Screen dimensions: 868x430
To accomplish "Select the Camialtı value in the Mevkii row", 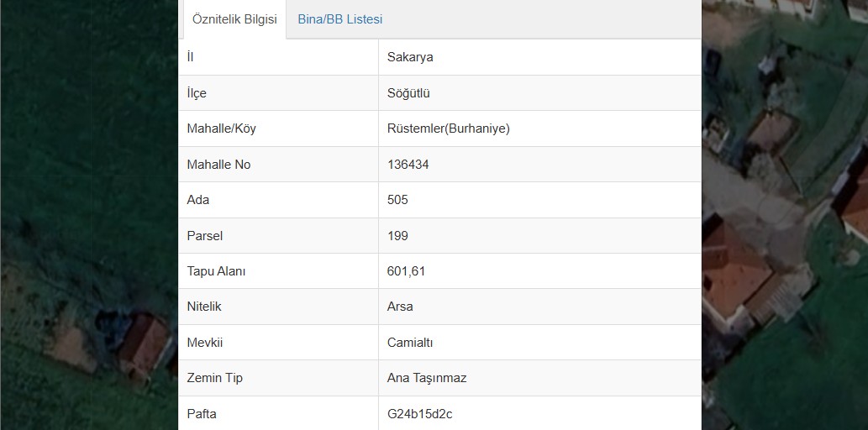I will tap(410, 343).
